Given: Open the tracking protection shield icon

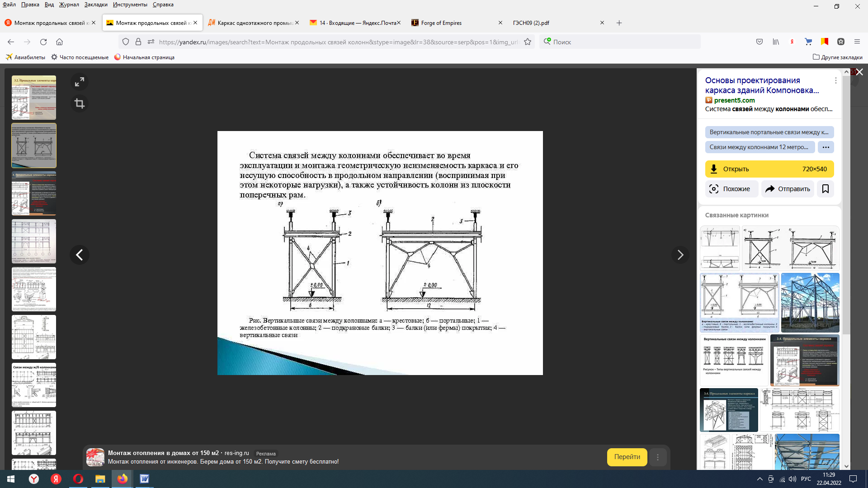Looking at the screenshot, I should [126, 42].
